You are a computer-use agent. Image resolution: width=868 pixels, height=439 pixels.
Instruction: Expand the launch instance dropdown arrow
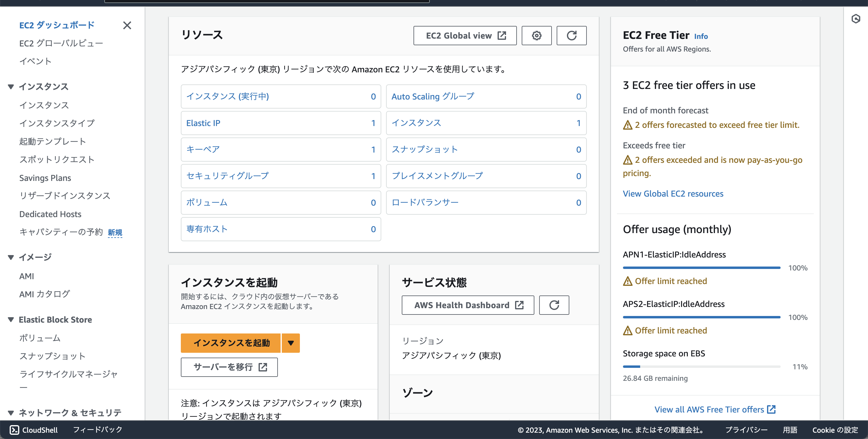(x=291, y=343)
